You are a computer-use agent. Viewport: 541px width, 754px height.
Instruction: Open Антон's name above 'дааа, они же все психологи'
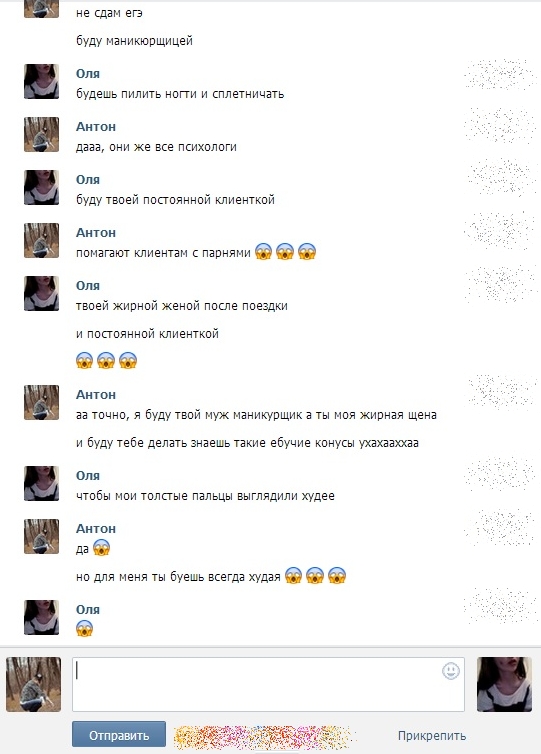[96, 126]
